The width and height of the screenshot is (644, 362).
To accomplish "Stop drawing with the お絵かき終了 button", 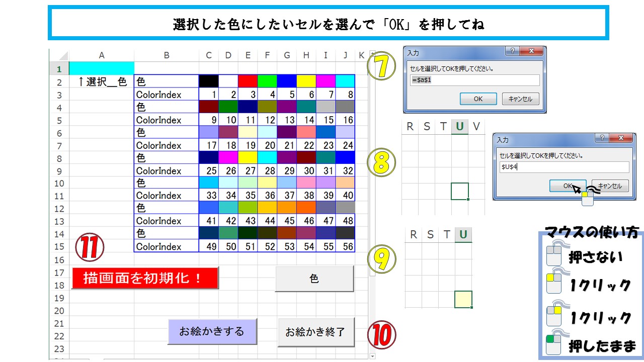I will tap(316, 332).
